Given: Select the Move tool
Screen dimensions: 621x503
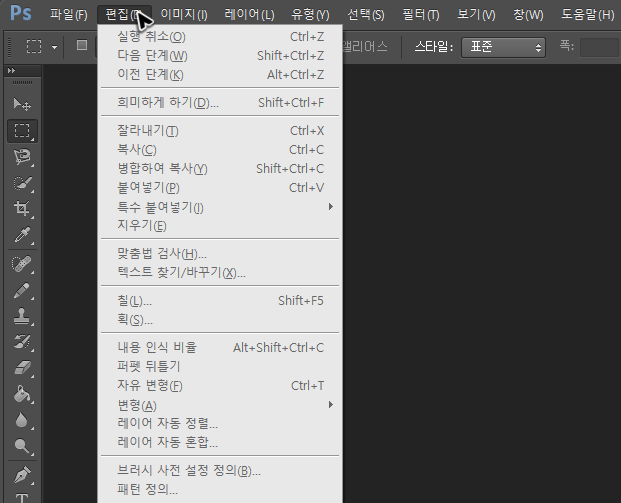Looking at the screenshot, I should tap(22, 105).
